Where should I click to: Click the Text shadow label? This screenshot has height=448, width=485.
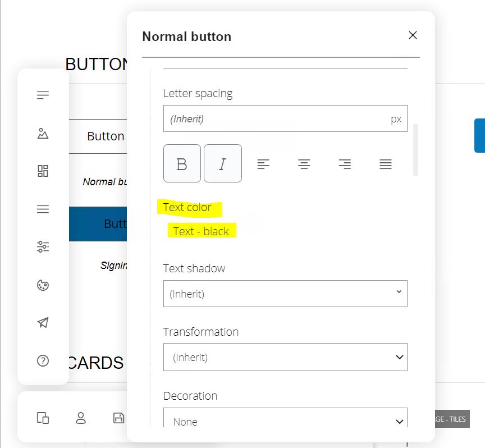[x=194, y=268]
